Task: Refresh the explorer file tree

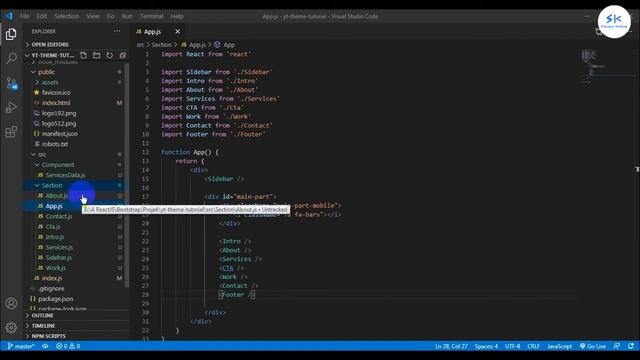Action: (110, 55)
